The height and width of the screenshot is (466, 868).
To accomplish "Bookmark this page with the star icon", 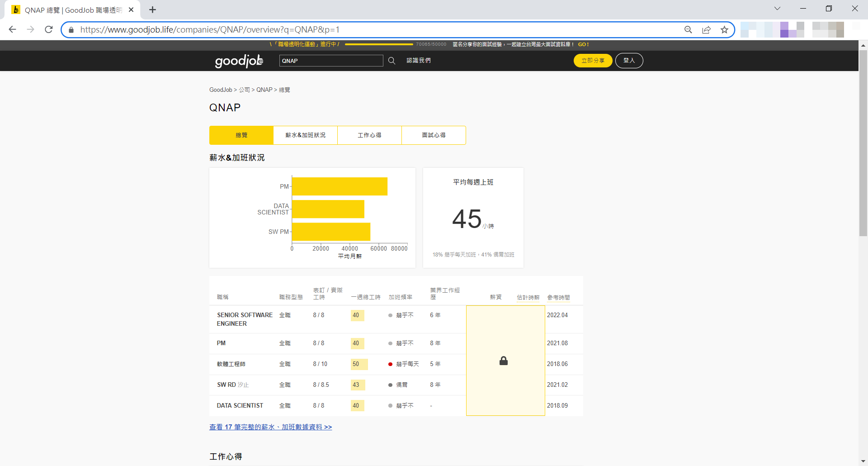I will coord(725,29).
